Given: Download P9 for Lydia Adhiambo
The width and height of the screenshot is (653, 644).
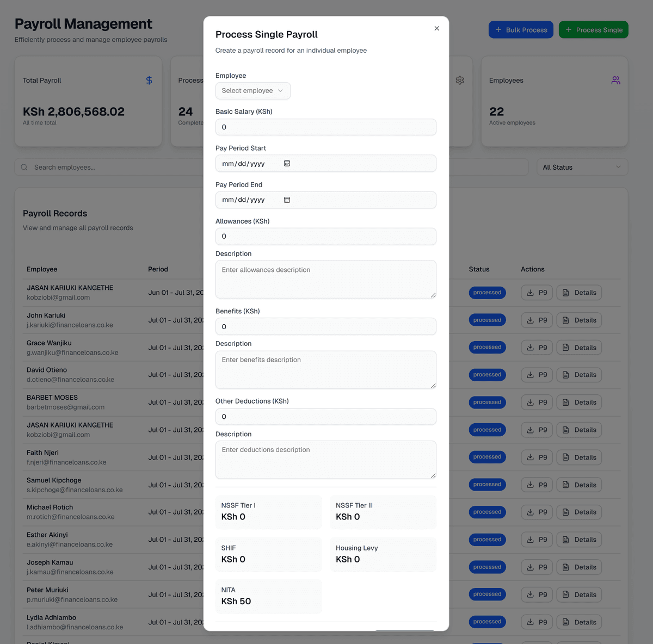Looking at the screenshot, I should click(537, 622).
